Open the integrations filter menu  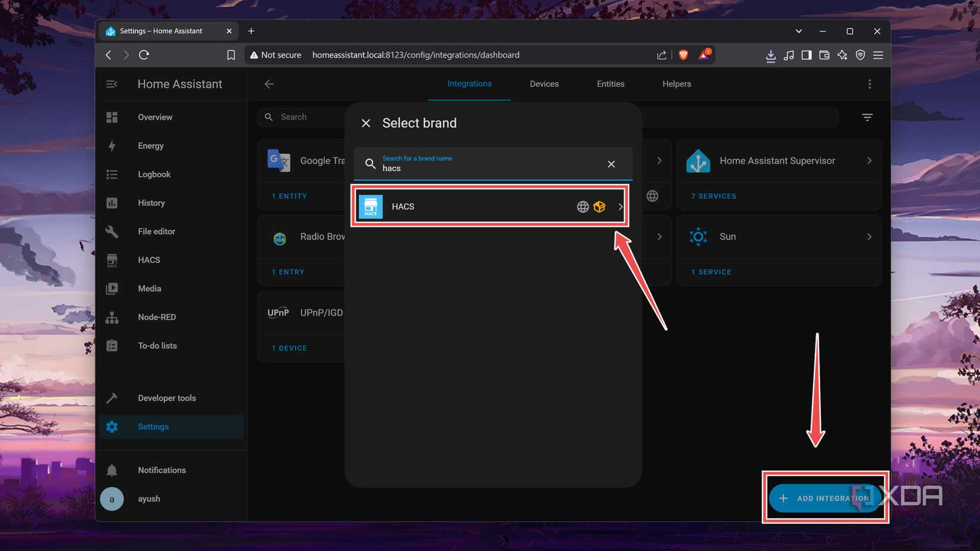click(x=867, y=117)
